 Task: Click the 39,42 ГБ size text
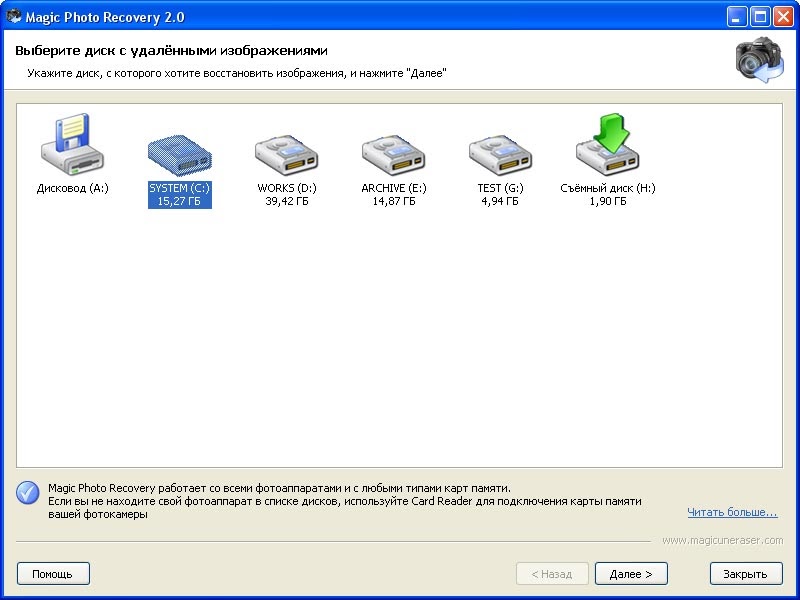click(x=287, y=201)
